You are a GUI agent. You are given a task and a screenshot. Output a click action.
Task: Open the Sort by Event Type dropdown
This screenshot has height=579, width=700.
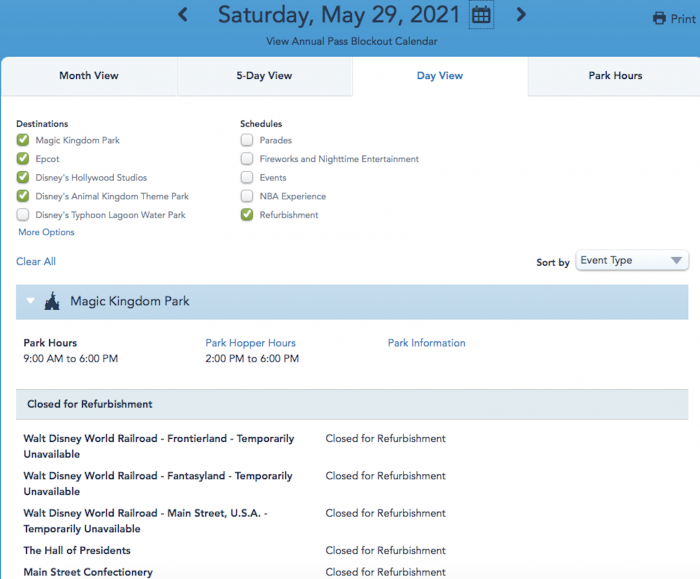pyautogui.click(x=632, y=260)
